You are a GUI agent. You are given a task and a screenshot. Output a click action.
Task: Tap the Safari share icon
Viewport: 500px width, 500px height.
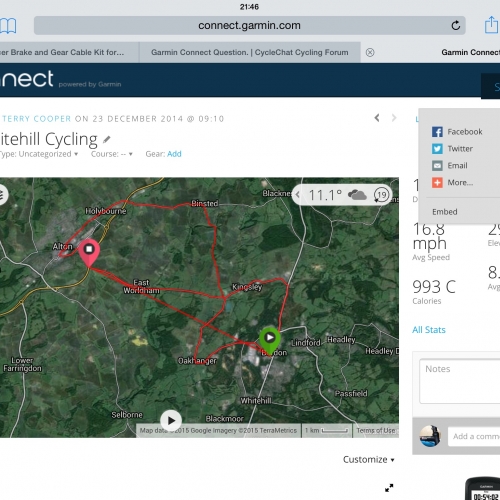tap(492, 25)
